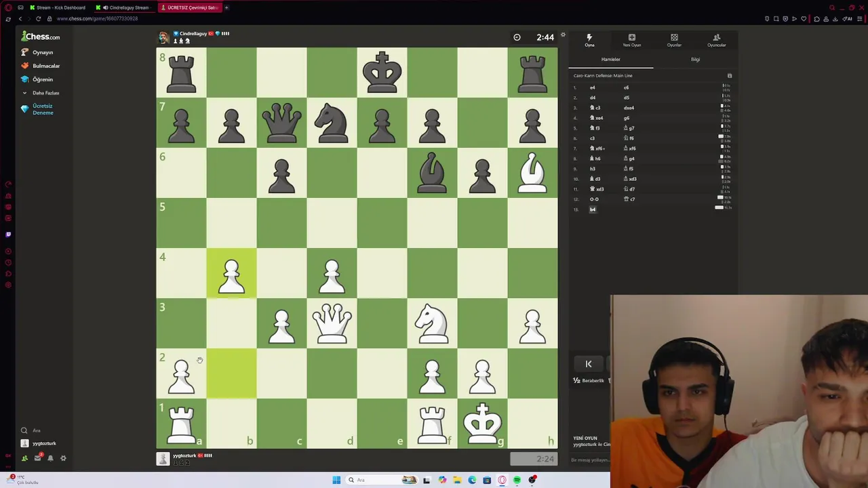Viewport: 868px width, 488px height.
Task: Click the black knight on d7
Action: (332, 122)
